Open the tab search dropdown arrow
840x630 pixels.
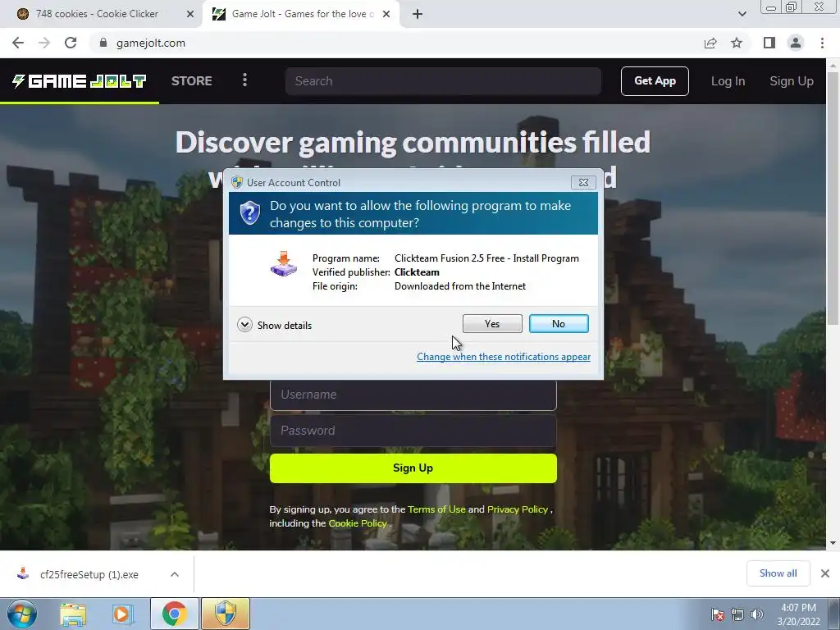tap(742, 14)
